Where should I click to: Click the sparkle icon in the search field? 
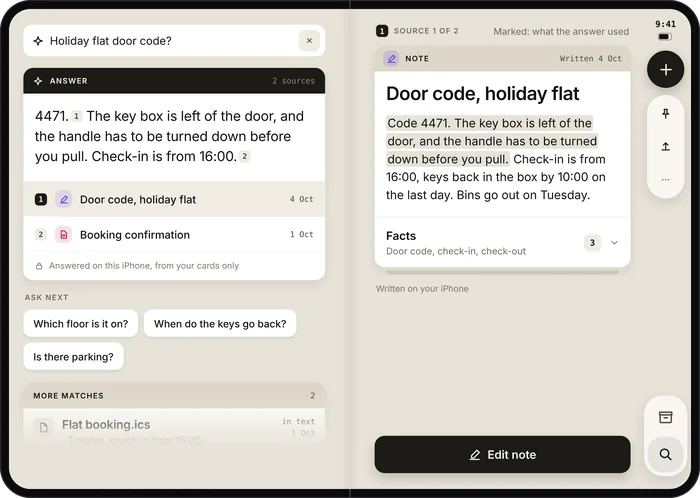pos(38,41)
